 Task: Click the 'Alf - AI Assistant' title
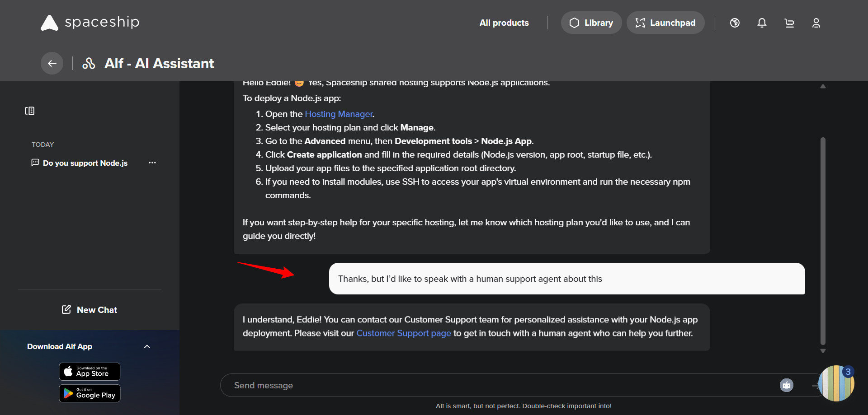coord(159,63)
